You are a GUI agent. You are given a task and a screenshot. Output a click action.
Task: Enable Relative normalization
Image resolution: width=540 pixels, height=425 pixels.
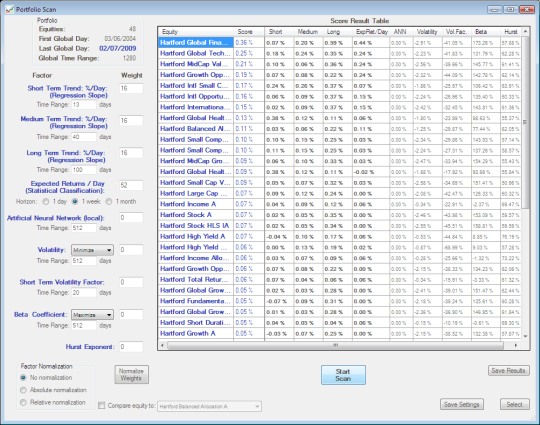click(23, 403)
